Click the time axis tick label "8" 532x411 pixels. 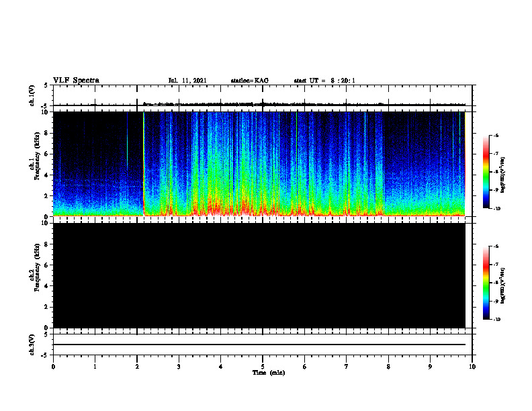(x=388, y=367)
